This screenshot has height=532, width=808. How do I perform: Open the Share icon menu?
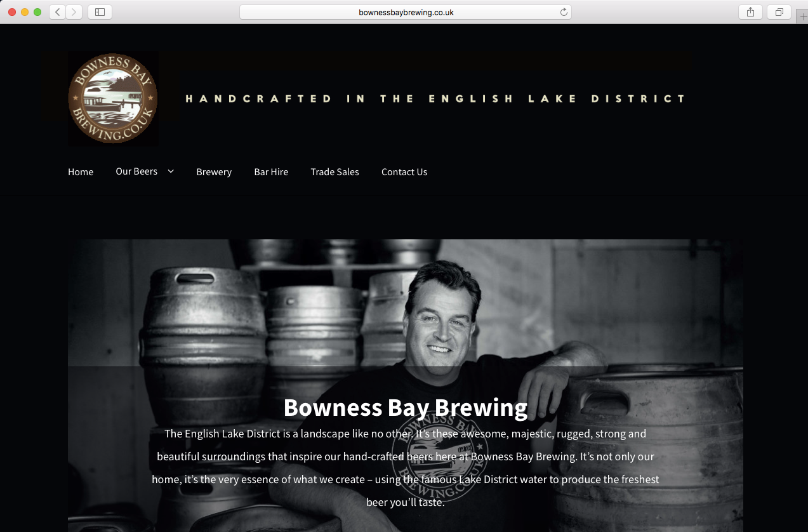click(x=750, y=12)
